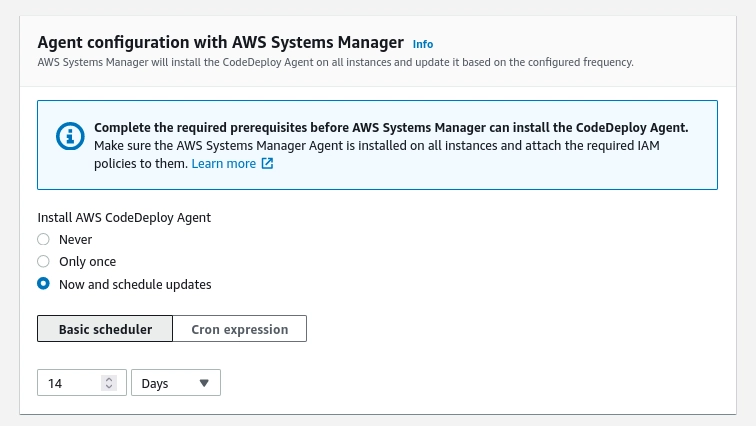Click the external link icon beside Learn more
The width and height of the screenshot is (756, 426).
pyautogui.click(x=267, y=164)
